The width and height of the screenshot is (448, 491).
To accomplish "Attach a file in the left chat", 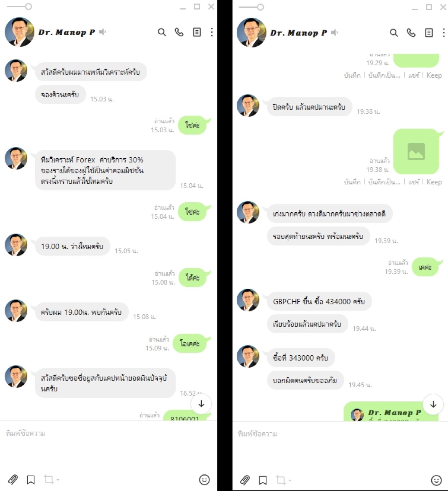I will [13, 479].
